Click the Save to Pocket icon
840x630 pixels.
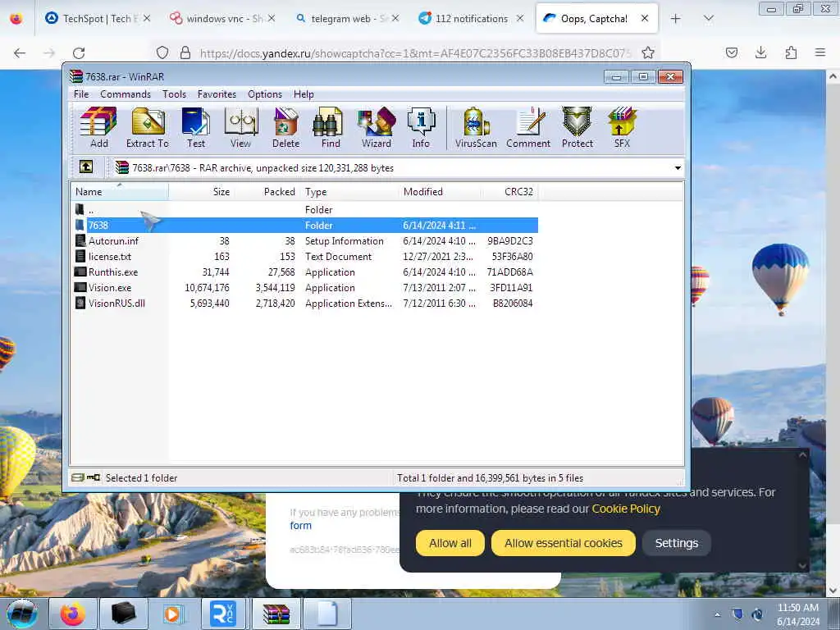pos(731,52)
